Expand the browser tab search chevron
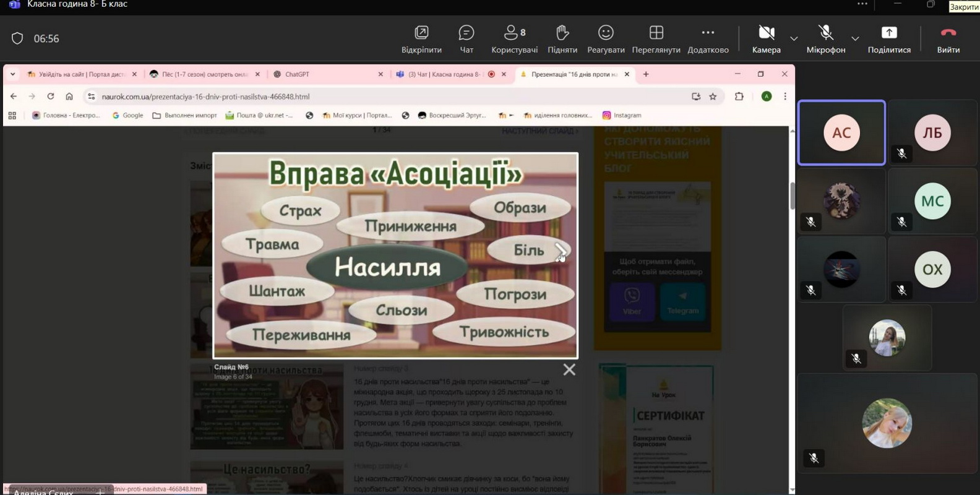Viewport: 980px width, 495px height. 12,74
